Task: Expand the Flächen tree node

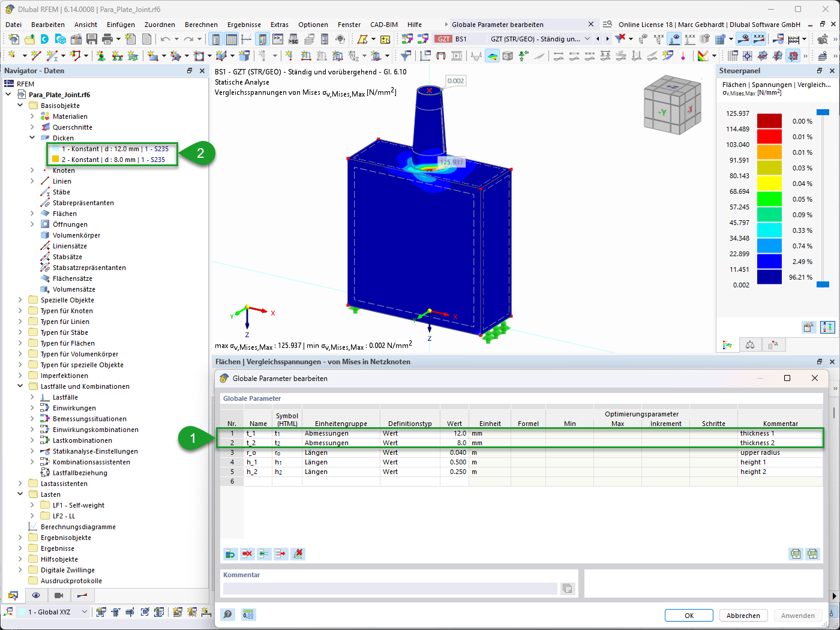Action: click(x=32, y=214)
